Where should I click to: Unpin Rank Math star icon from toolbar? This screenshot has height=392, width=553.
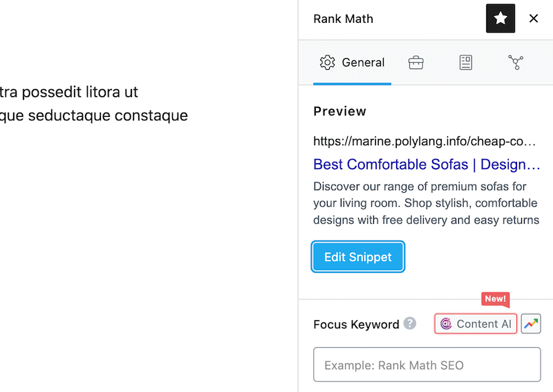click(500, 19)
